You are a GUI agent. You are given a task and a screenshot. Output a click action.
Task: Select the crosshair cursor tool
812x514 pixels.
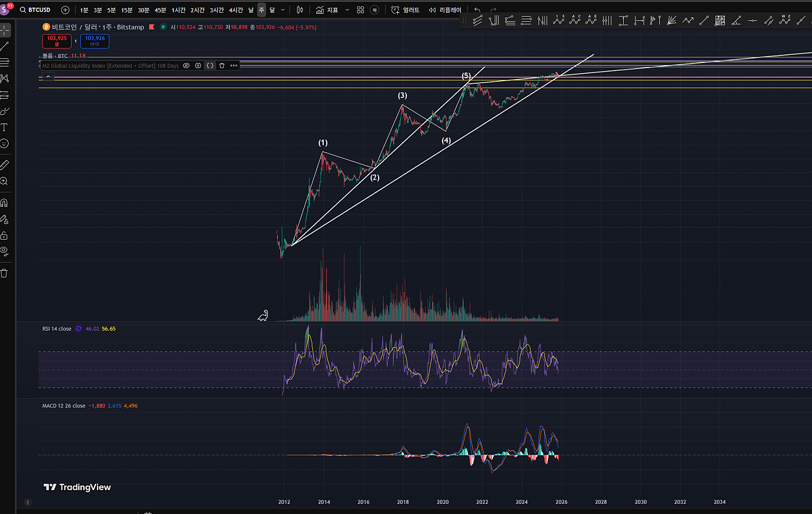click(x=5, y=30)
